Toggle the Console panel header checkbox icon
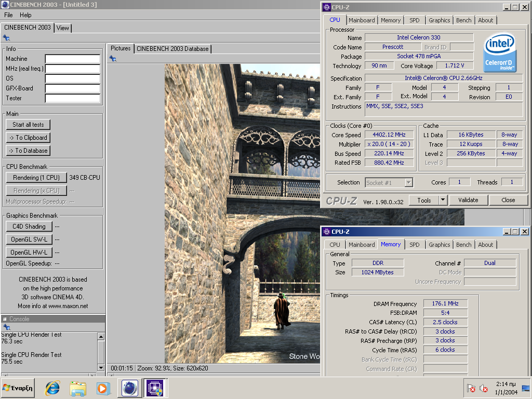The width and height of the screenshot is (532, 399). (5, 319)
